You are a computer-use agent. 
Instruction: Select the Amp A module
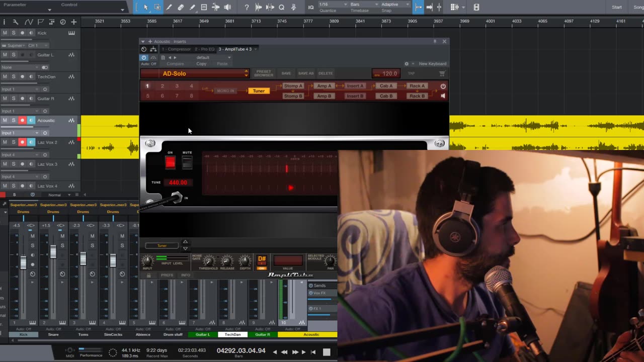click(325, 86)
